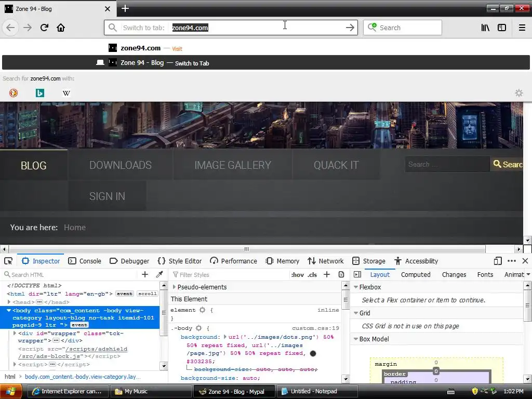
Task: Go to the browser home page
Action: coord(61,28)
